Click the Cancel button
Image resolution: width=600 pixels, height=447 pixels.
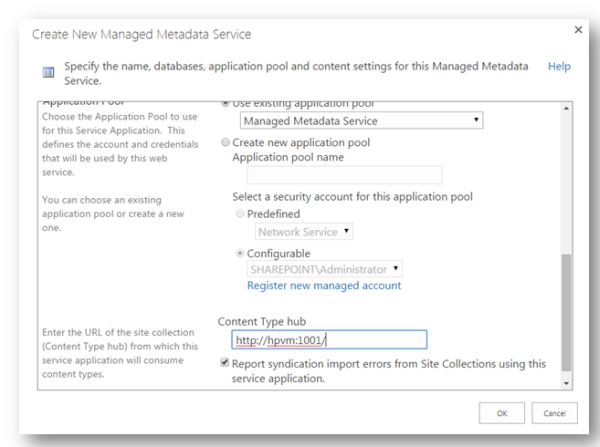(552, 414)
